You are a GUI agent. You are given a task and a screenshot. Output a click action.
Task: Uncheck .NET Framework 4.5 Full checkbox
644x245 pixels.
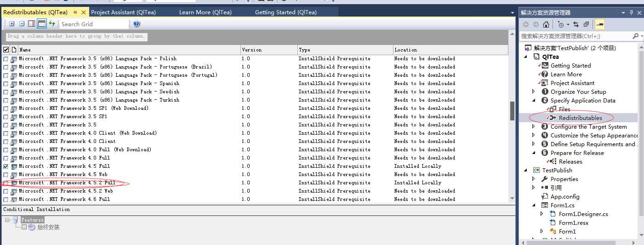coord(6,166)
